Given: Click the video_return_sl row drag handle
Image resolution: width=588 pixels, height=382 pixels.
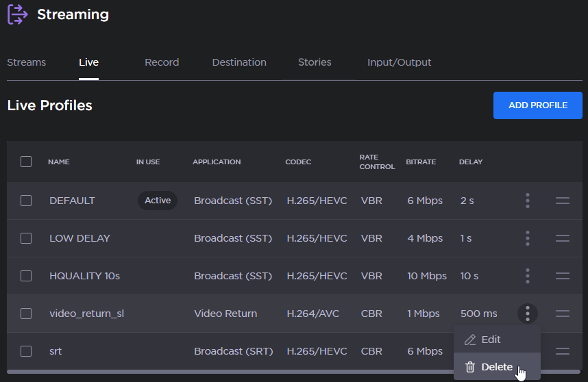Looking at the screenshot, I should (x=562, y=314).
